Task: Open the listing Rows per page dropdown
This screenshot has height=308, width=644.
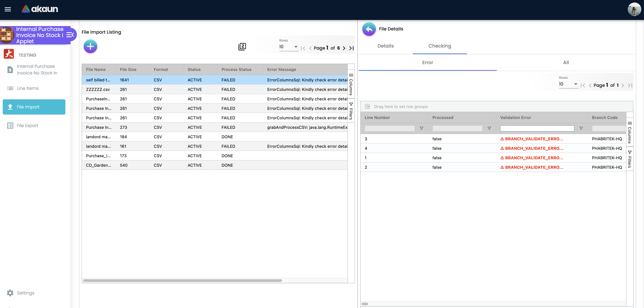Action: point(288,47)
